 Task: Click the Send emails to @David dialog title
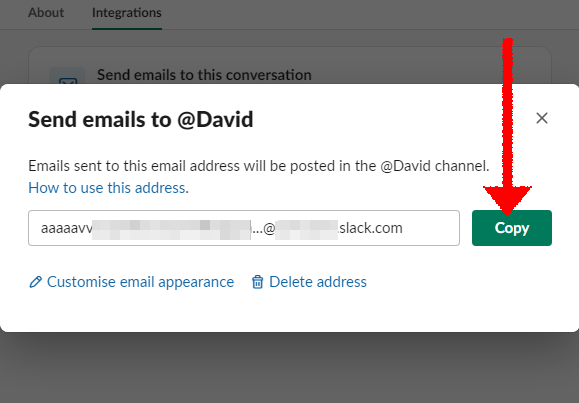coord(141,119)
